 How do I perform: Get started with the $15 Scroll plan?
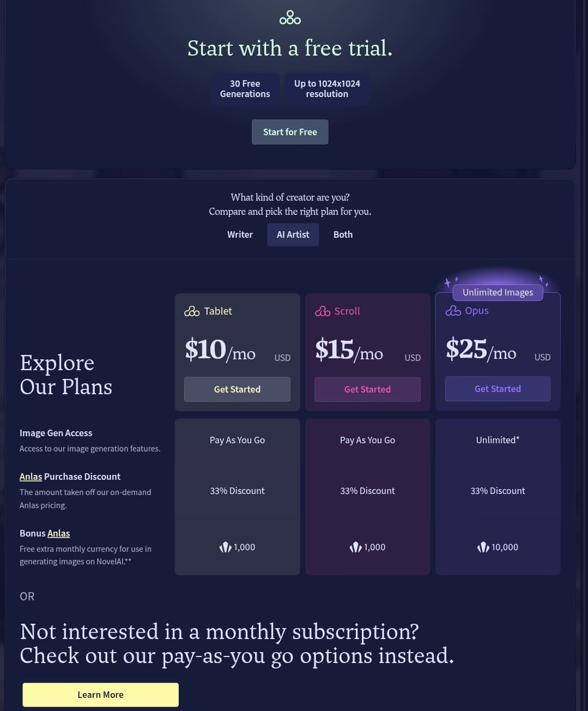tap(367, 389)
